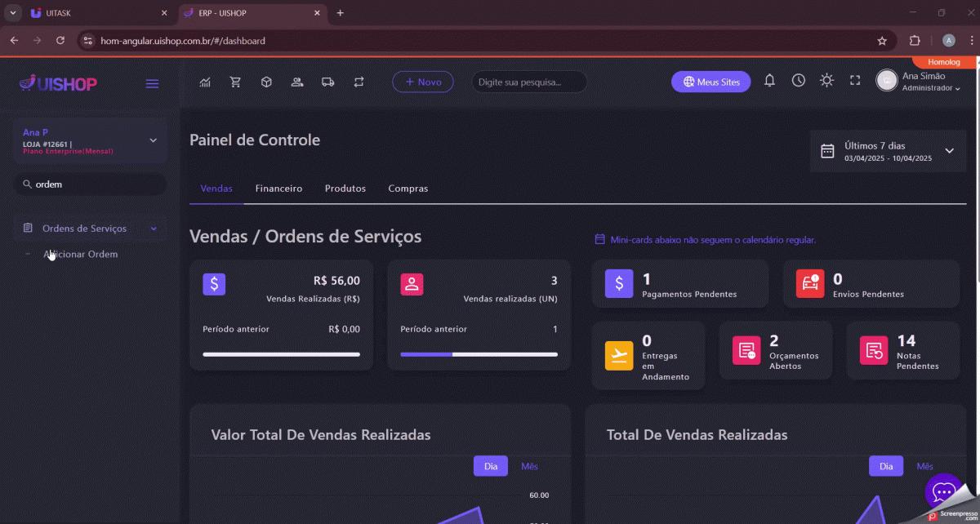Screen dimensions: 980x524
Task: Open the Produtos tab
Action: (345, 189)
